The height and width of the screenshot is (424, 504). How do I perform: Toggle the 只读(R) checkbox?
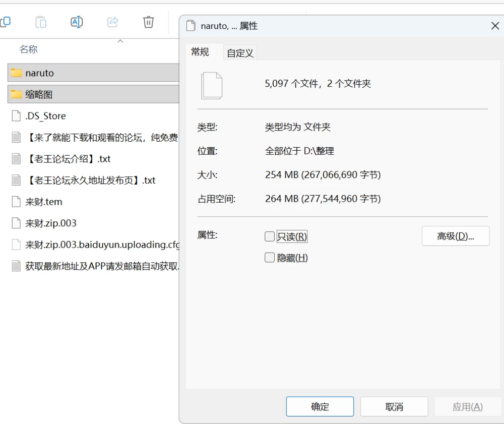point(269,236)
